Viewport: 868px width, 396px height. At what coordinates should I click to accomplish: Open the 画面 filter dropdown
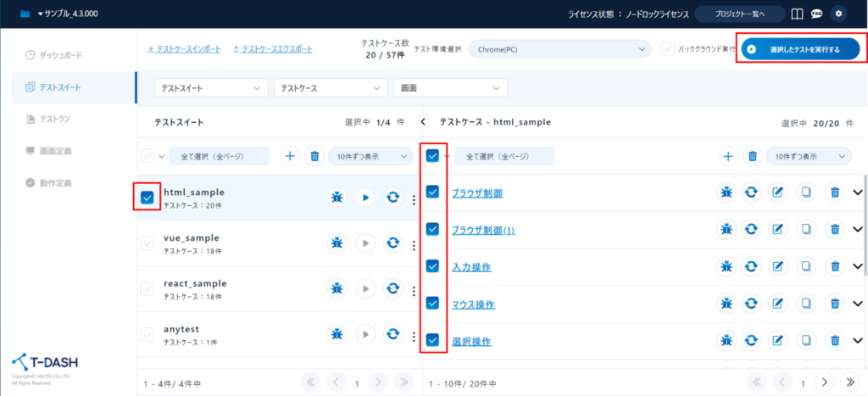click(449, 88)
